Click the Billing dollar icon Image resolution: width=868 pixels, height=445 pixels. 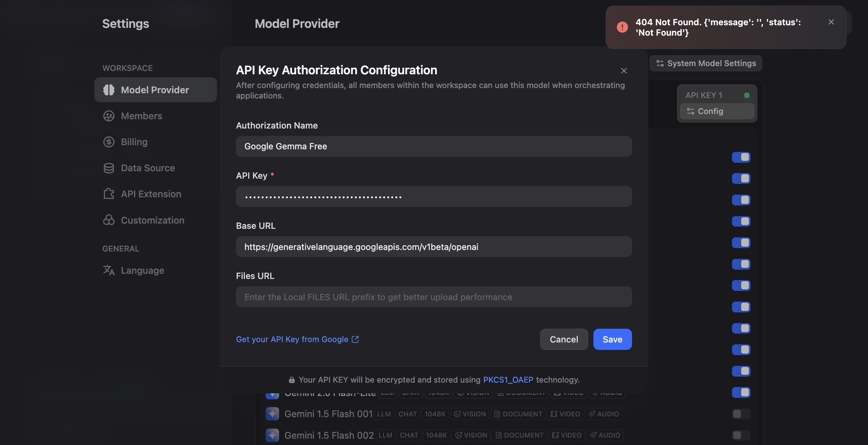point(108,142)
